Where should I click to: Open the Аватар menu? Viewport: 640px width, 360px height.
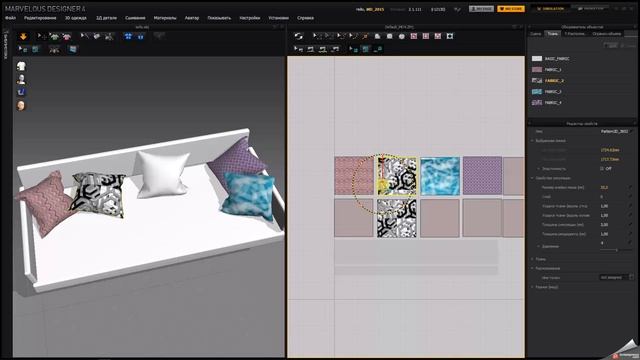click(x=192, y=18)
